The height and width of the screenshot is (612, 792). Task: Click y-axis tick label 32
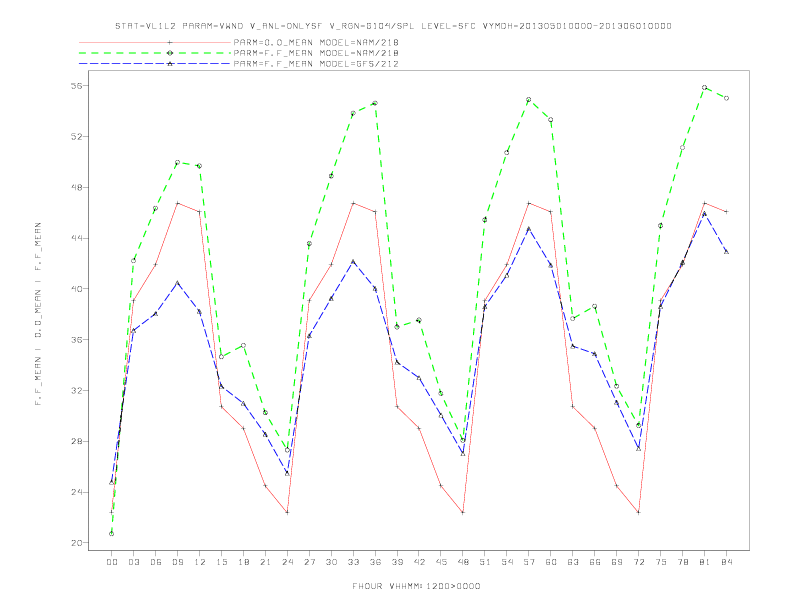click(77, 390)
